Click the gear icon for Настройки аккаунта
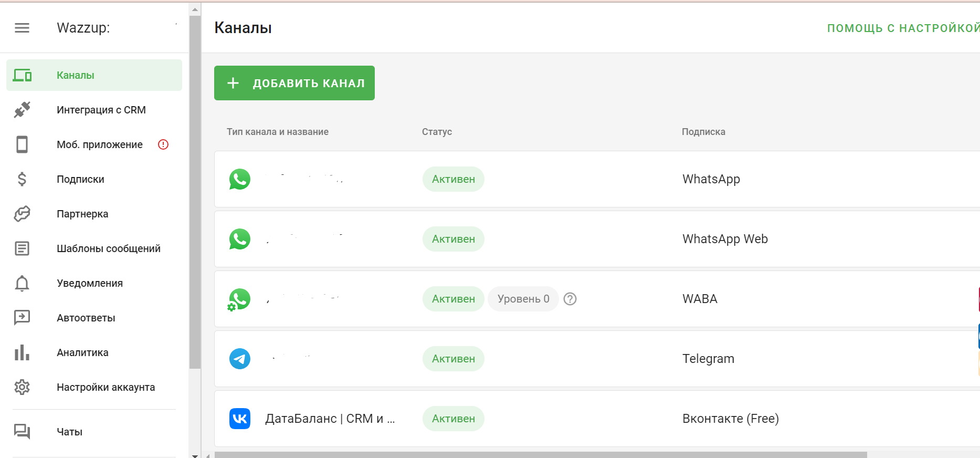980x458 pixels. (22, 387)
